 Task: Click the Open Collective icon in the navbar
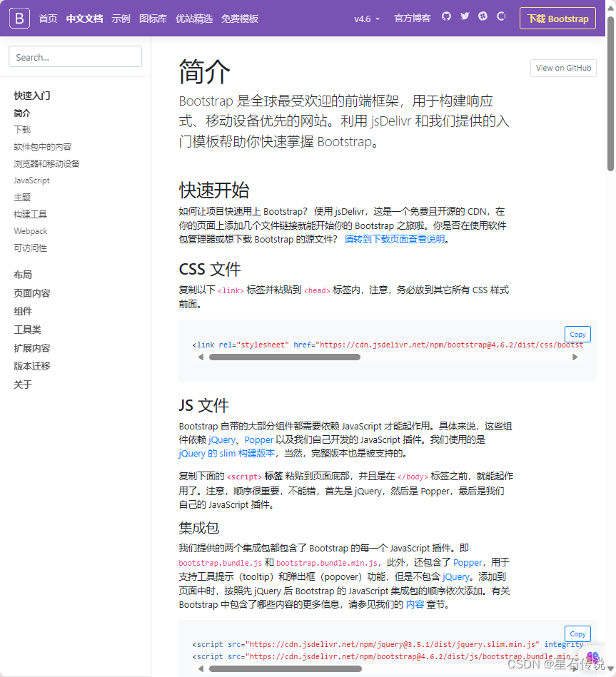coord(501,18)
